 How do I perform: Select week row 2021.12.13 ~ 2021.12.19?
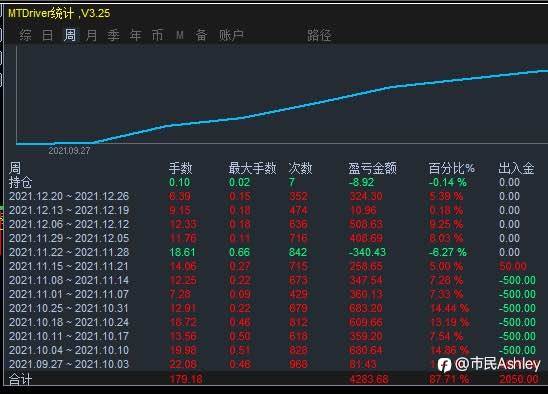tap(276, 210)
